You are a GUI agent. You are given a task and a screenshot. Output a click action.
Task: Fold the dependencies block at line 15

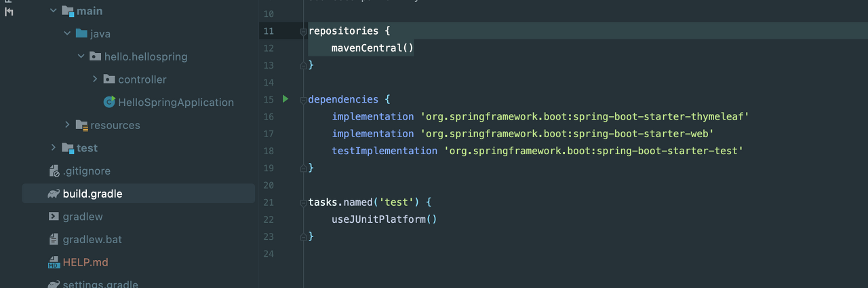pos(303,100)
